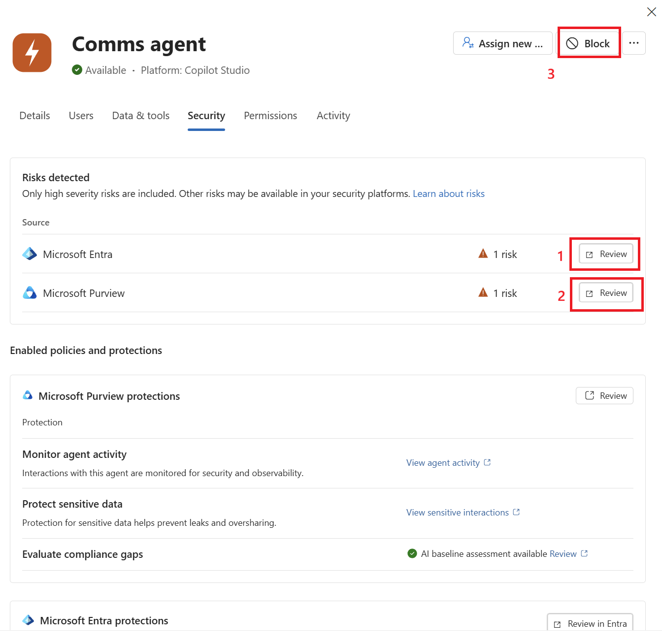Switch to the Details tab
The image size is (662, 644).
35,116
